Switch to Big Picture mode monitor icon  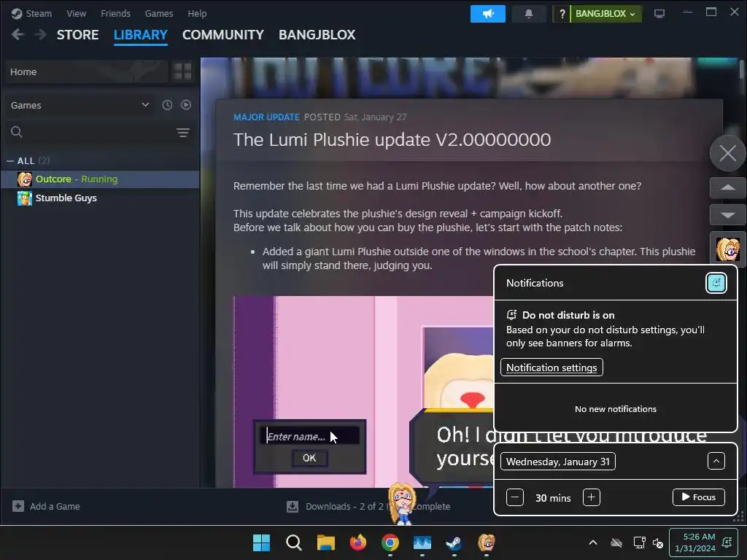click(659, 13)
